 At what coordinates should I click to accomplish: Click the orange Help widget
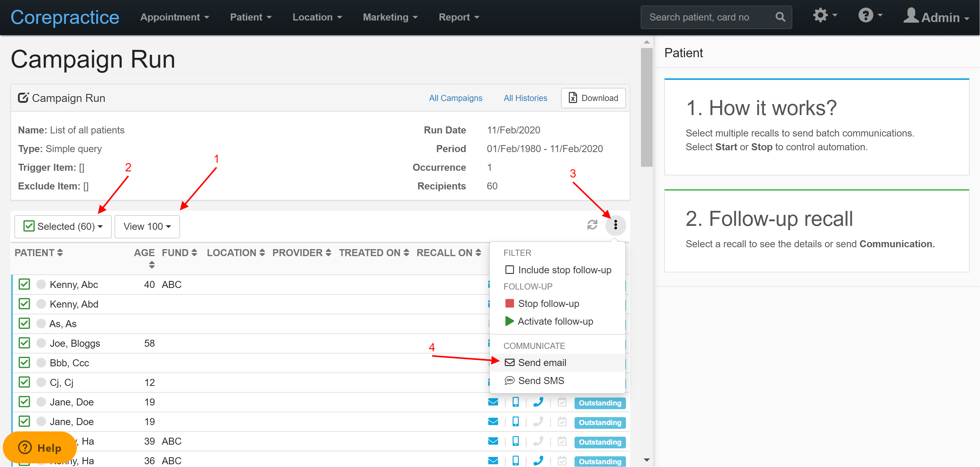40,448
